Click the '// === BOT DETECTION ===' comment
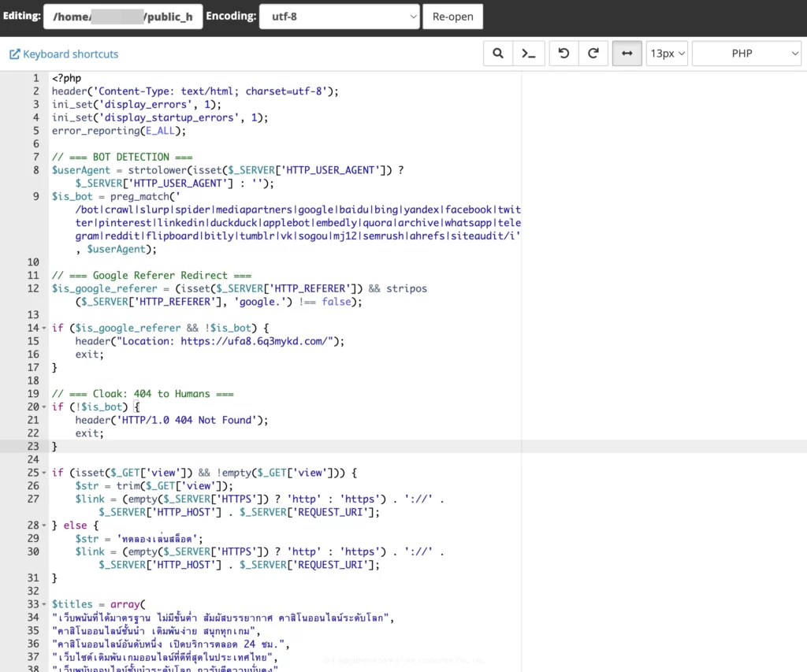Image resolution: width=807 pixels, height=672 pixels. click(122, 157)
